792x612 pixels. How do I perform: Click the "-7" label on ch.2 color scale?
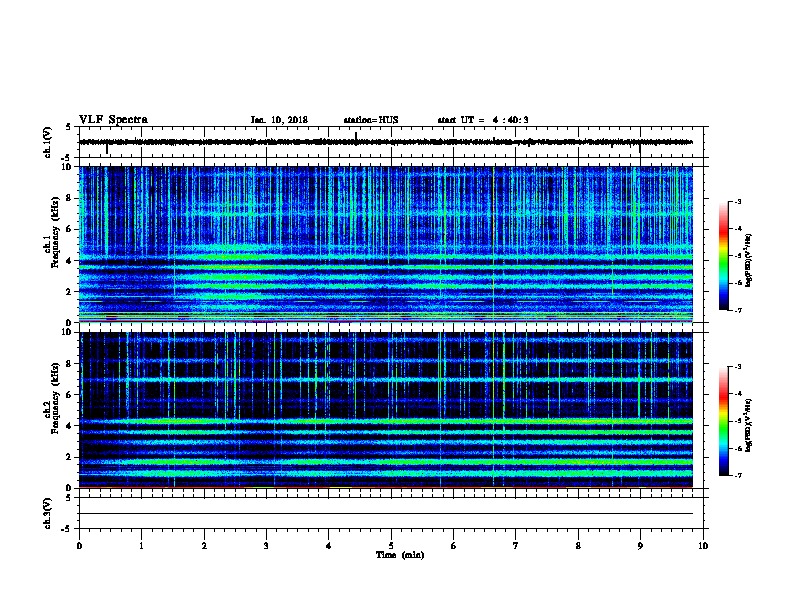point(737,475)
